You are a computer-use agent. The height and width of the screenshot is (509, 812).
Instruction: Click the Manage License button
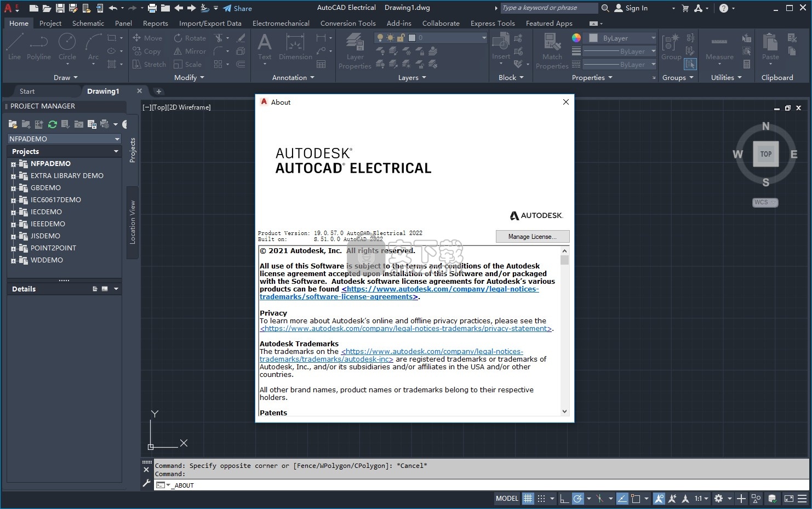pyautogui.click(x=533, y=237)
